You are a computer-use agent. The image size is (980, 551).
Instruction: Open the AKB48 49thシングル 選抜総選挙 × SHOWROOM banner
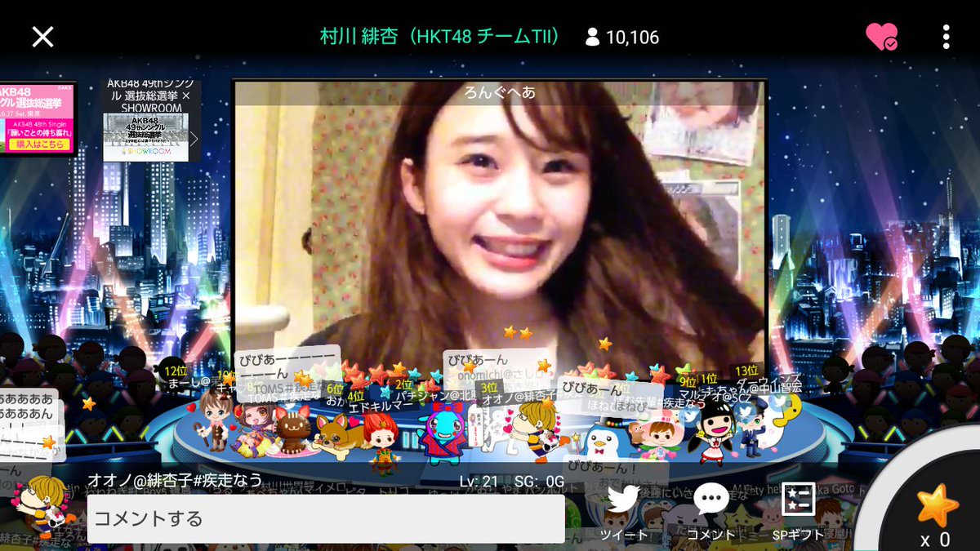coord(151,120)
